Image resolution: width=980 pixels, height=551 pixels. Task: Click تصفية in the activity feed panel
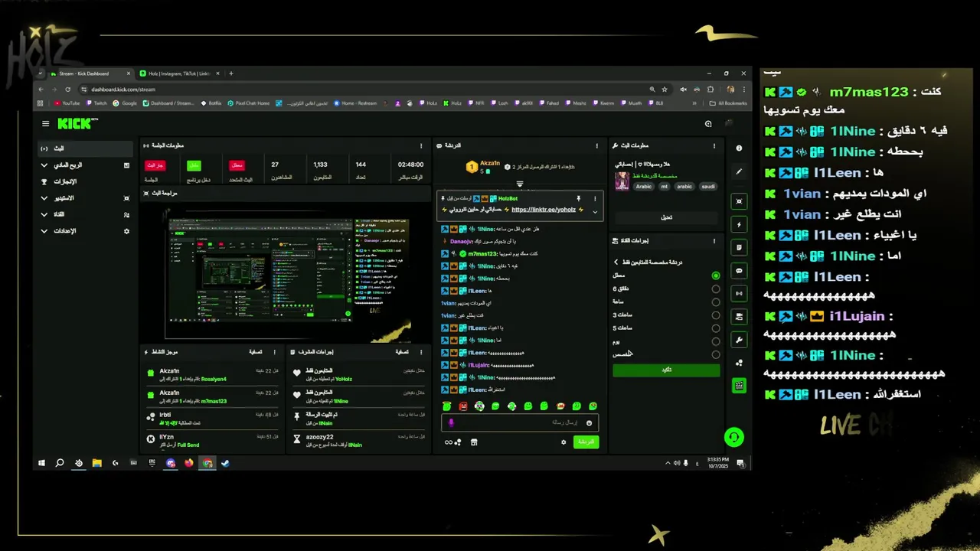coord(256,352)
